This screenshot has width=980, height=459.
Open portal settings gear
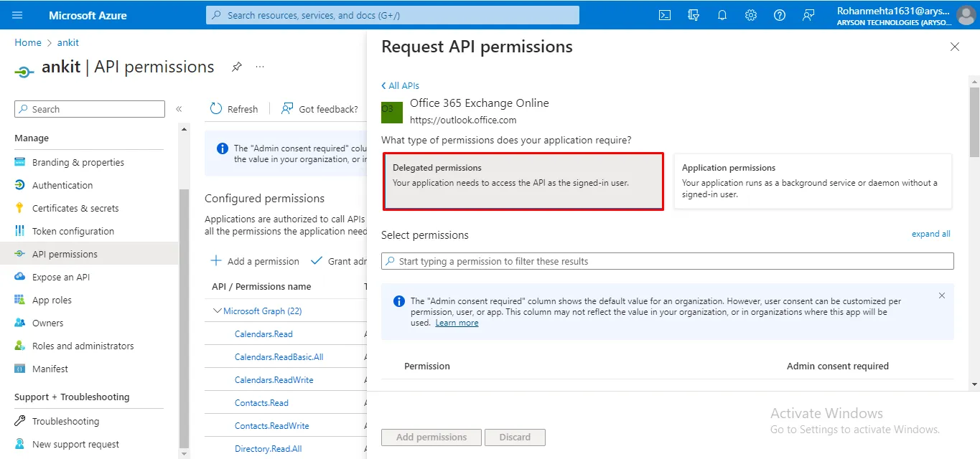[751, 15]
